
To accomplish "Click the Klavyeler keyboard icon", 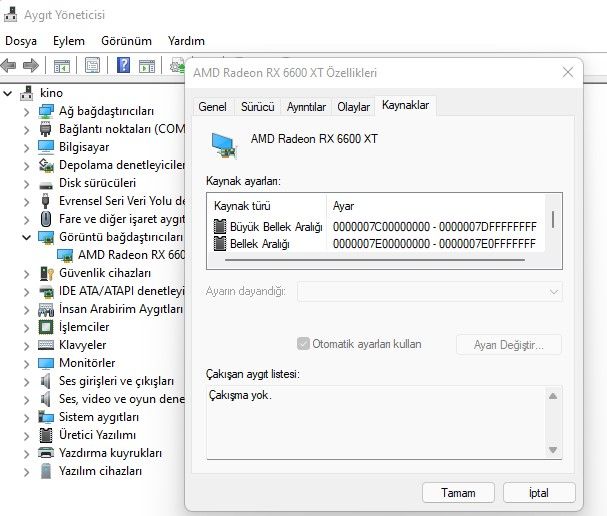I will tap(46, 345).
